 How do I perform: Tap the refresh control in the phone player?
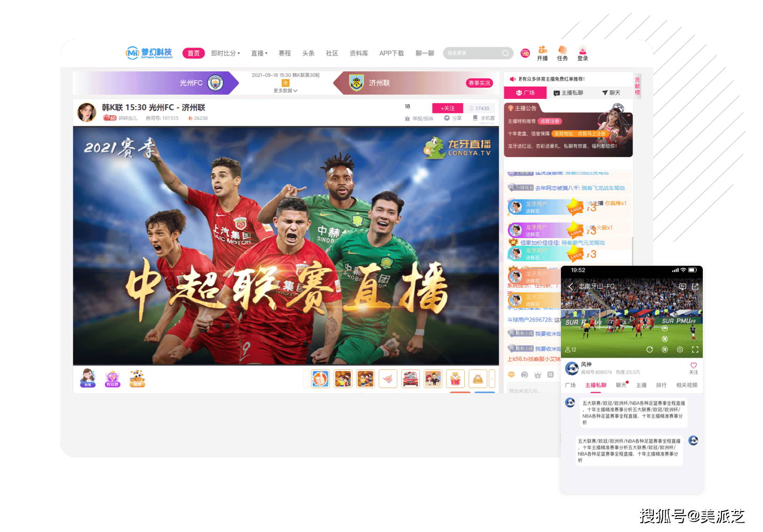(650, 350)
